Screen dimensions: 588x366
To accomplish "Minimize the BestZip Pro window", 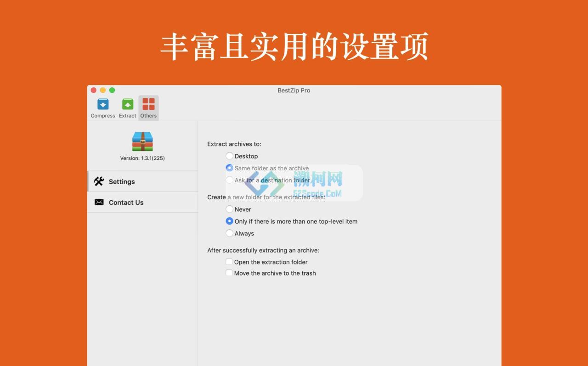I will 103,90.
